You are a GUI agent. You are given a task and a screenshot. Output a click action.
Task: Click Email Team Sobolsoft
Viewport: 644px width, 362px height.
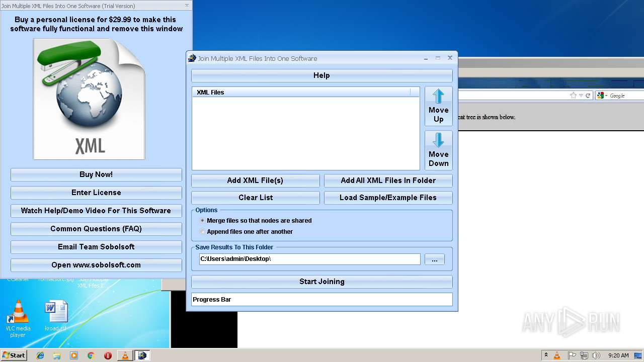click(96, 247)
